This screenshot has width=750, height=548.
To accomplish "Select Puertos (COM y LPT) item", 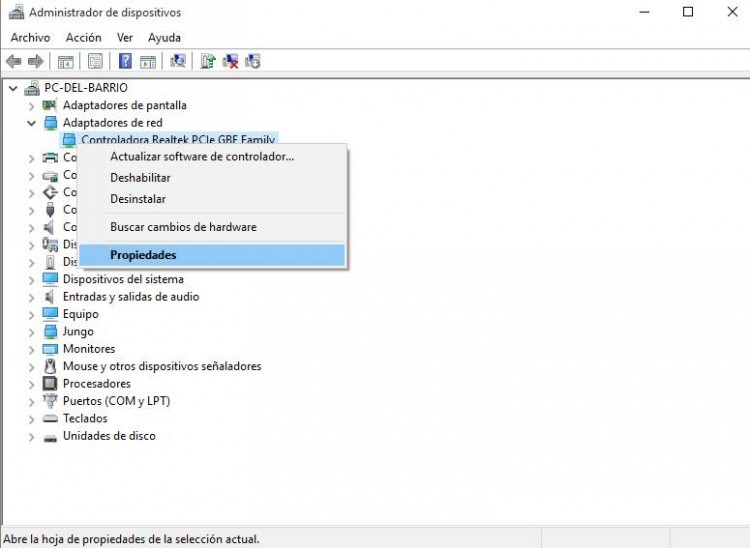I will tap(116, 401).
